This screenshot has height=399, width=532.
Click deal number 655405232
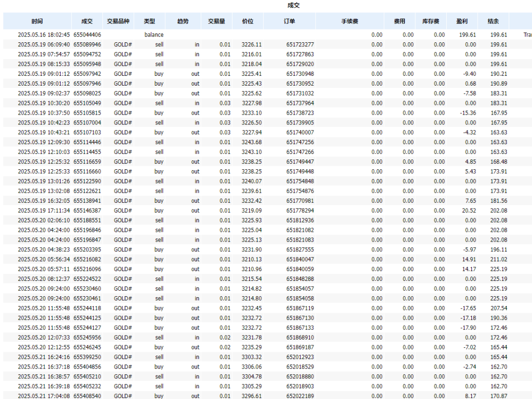(87, 386)
